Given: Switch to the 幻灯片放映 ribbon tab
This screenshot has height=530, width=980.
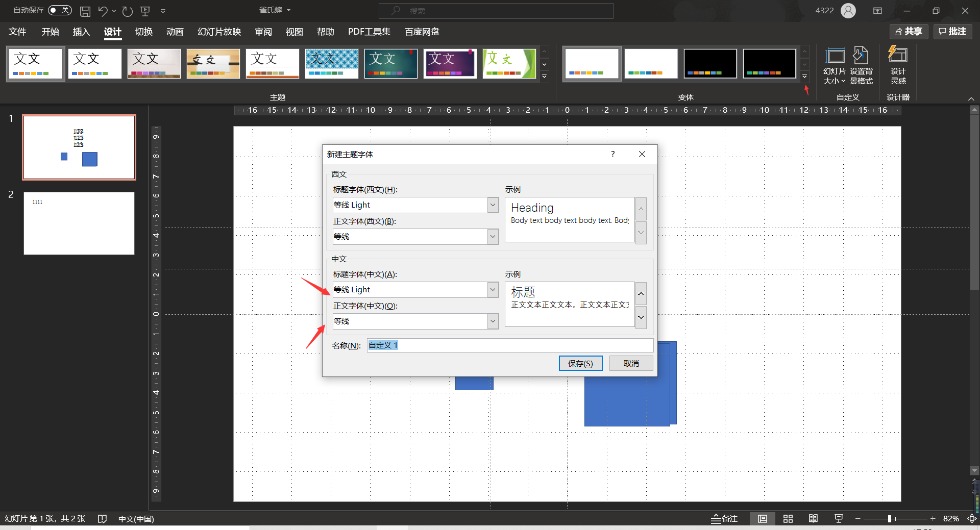Looking at the screenshot, I should point(219,32).
